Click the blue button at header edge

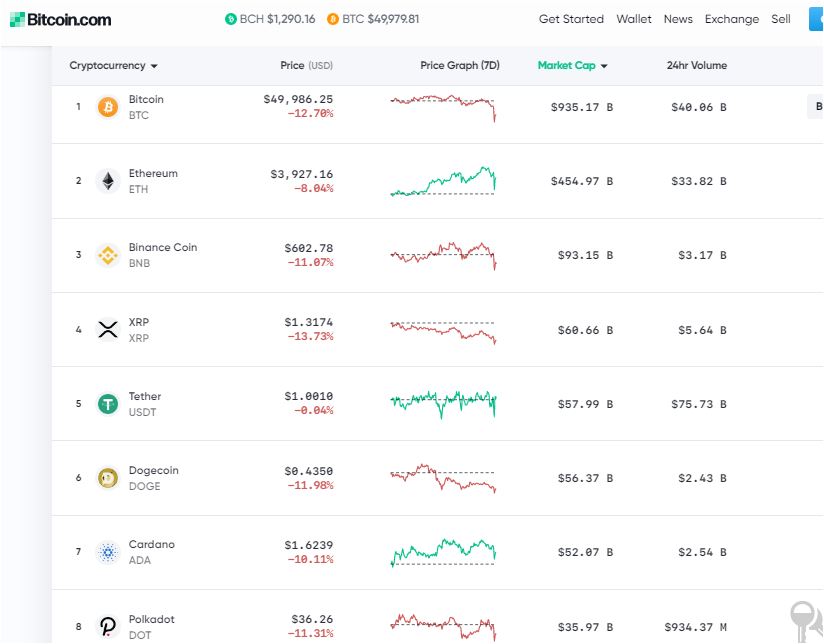click(816, 19)
